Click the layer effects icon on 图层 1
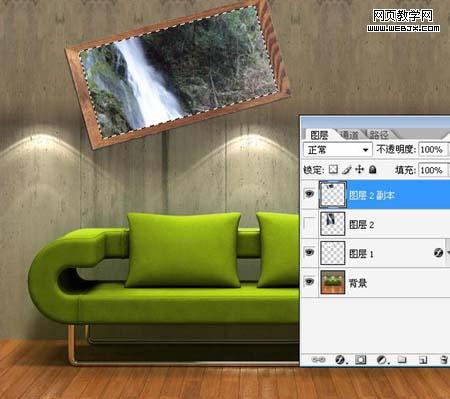 438,253
